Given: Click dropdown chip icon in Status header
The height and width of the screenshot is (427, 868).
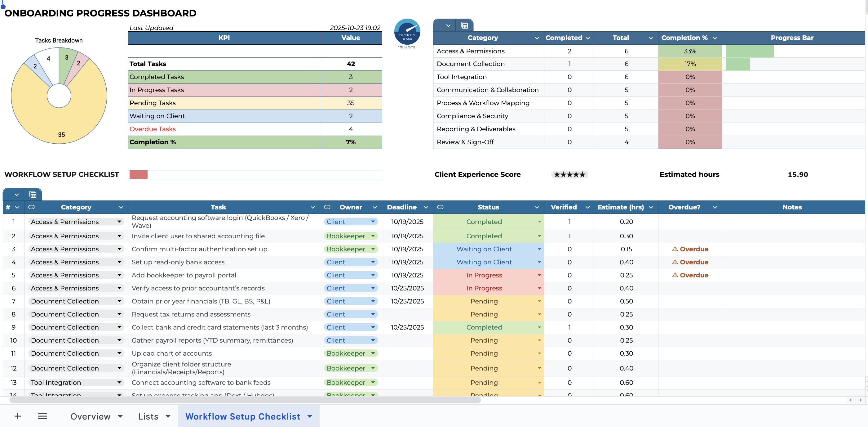Looking at the screenshot, I should pyautogui.click(x=440, y=207).
